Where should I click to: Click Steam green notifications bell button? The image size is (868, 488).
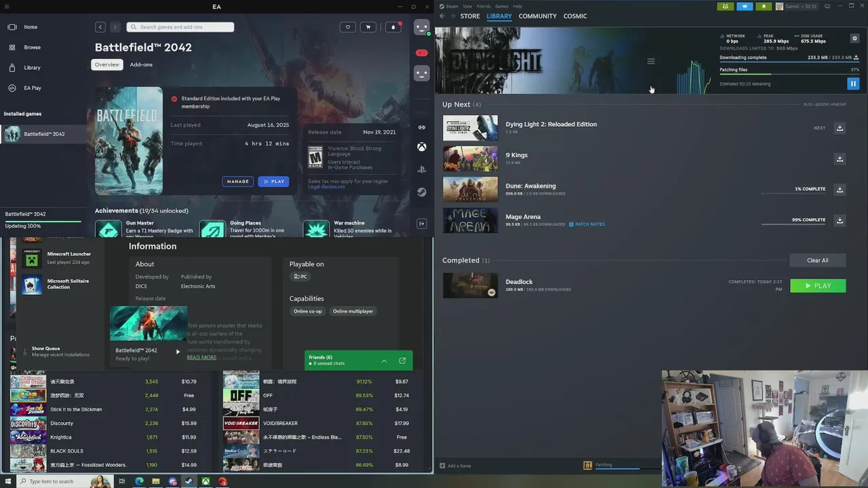pos(764,6)
